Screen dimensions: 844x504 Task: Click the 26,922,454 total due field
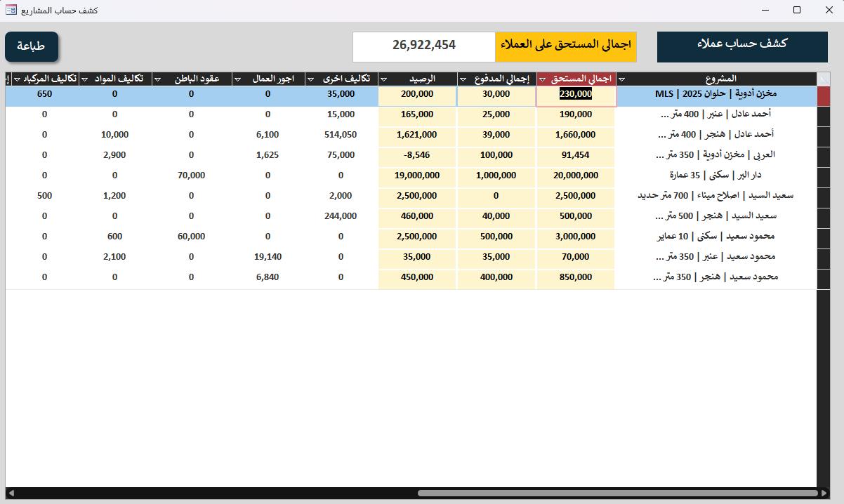point(424,46)
